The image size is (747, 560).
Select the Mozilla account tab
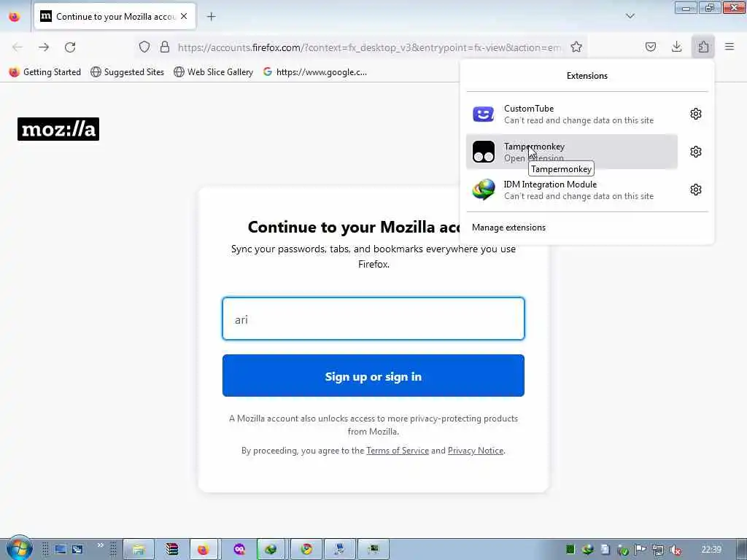click(x=115, y=16)
